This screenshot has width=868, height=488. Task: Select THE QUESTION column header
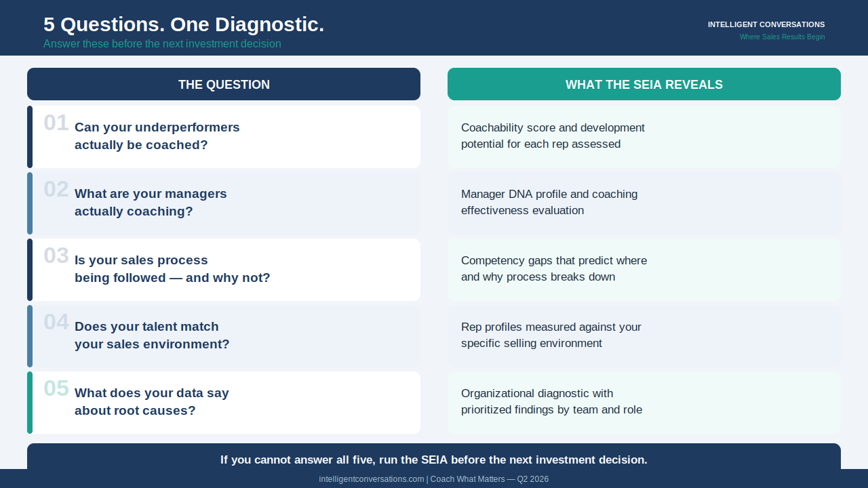[x=224, y=84]
